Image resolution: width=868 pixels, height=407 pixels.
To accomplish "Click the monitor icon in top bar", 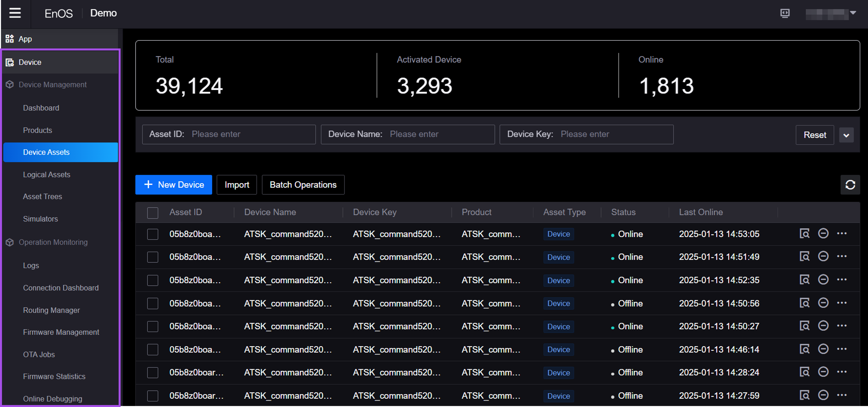I will pyautogui.click(x=785, y=13).
